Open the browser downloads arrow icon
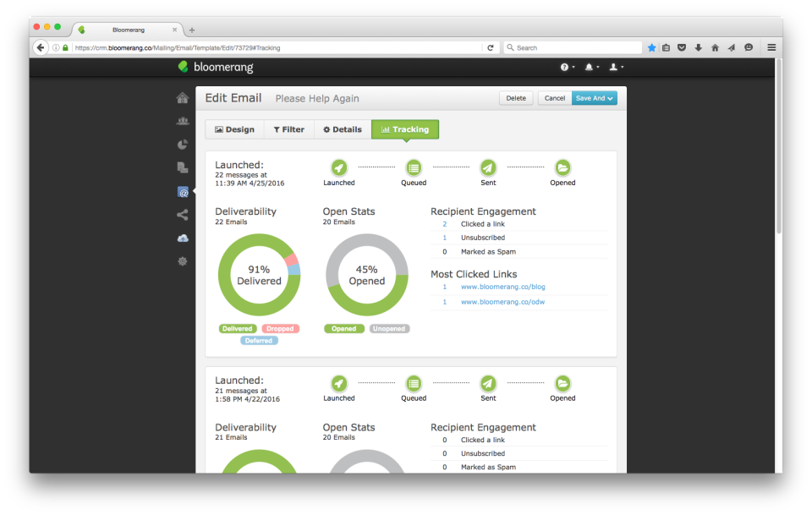 [698, 47]
